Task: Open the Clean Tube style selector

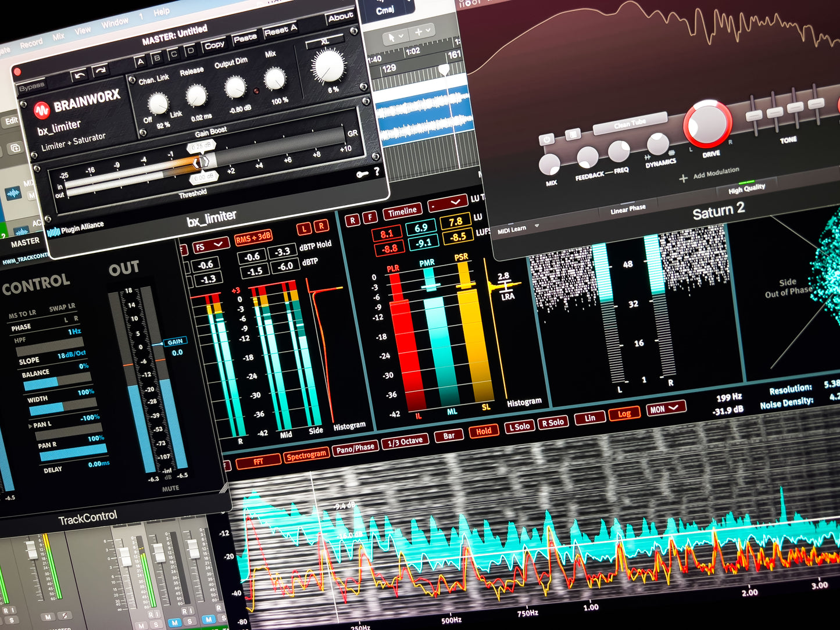Action: pyautogui.click(x=630, y=124)
